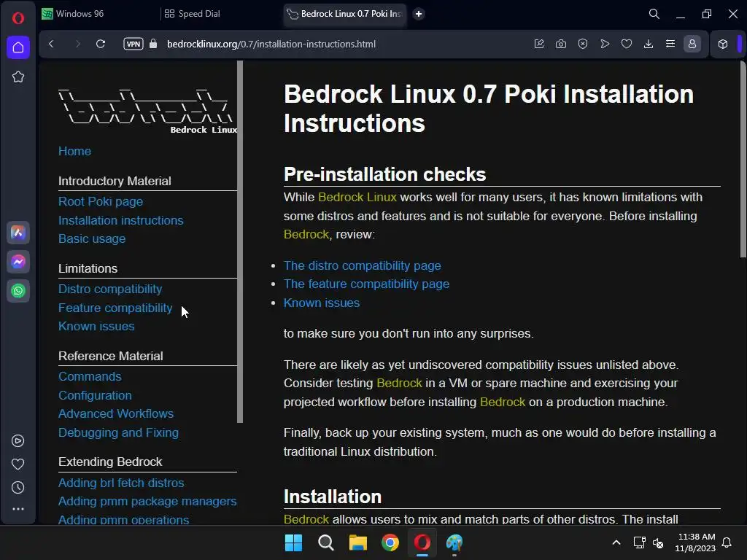Reload the current page

tap(101, 44)
